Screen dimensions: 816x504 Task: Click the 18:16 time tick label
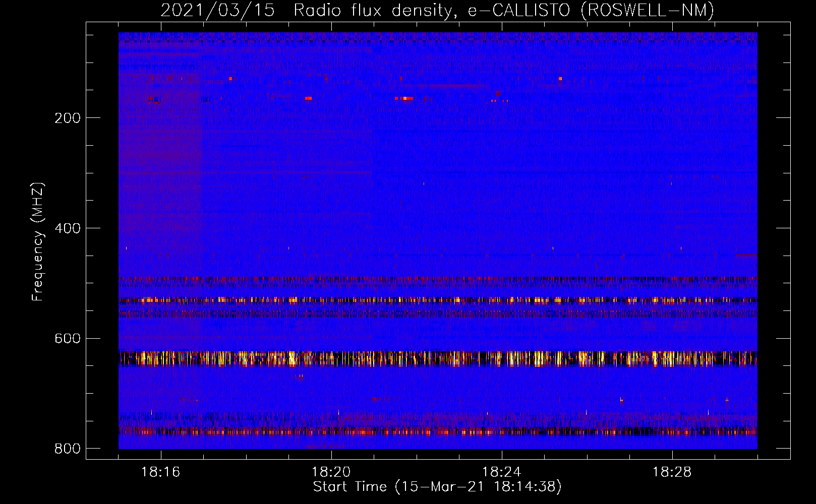click(161, 472)
